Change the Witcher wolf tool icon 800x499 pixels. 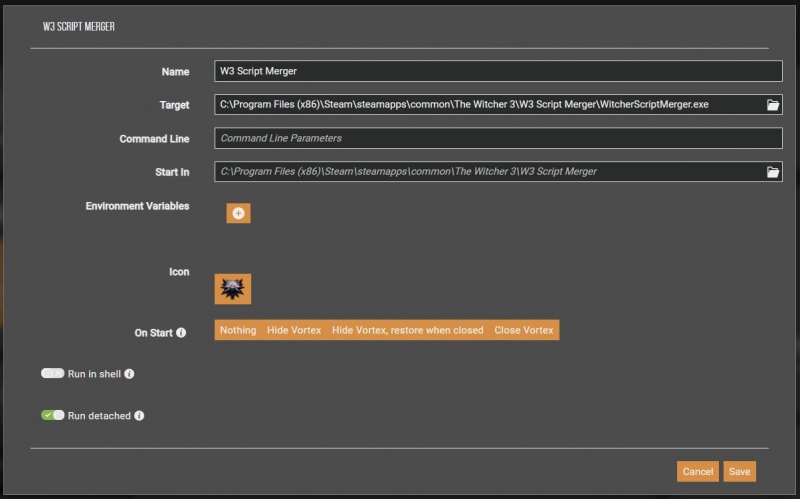tap(233, 289)
